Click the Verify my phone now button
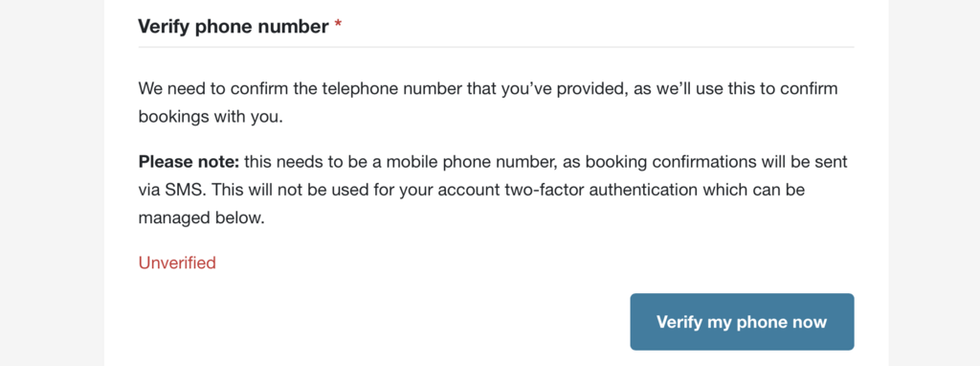Screen dimensions: 980x366 tap(742, 322)
